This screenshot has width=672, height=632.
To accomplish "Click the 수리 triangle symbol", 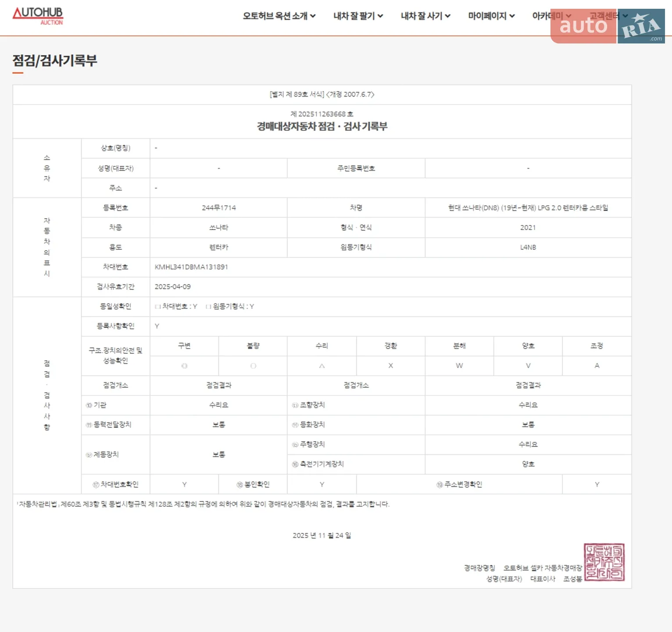I will pos(322,366).
